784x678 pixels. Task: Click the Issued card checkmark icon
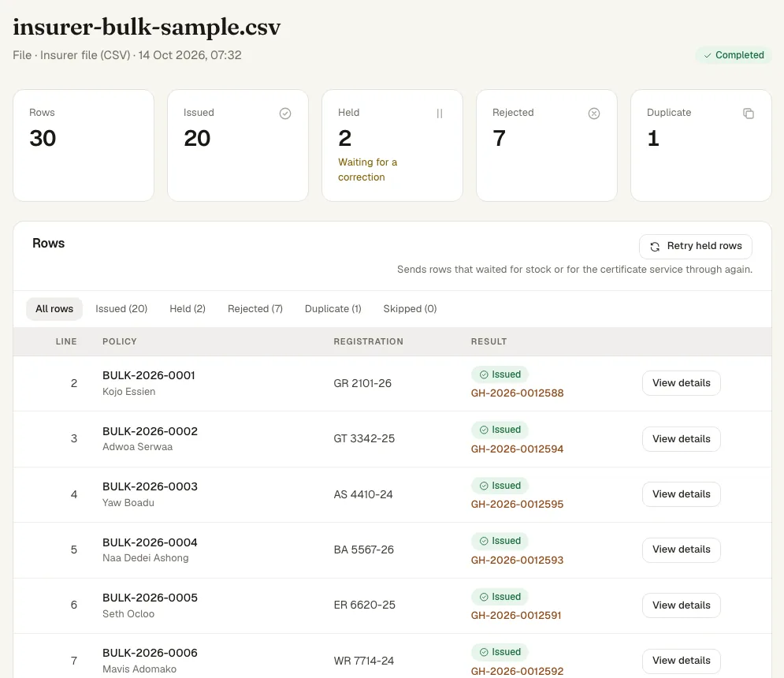(x=285, y=114)
